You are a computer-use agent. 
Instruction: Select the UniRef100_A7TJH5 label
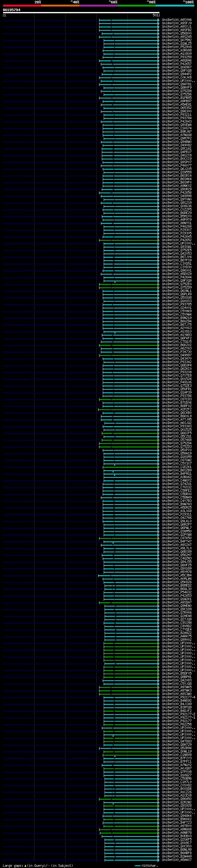coord(176,419)
